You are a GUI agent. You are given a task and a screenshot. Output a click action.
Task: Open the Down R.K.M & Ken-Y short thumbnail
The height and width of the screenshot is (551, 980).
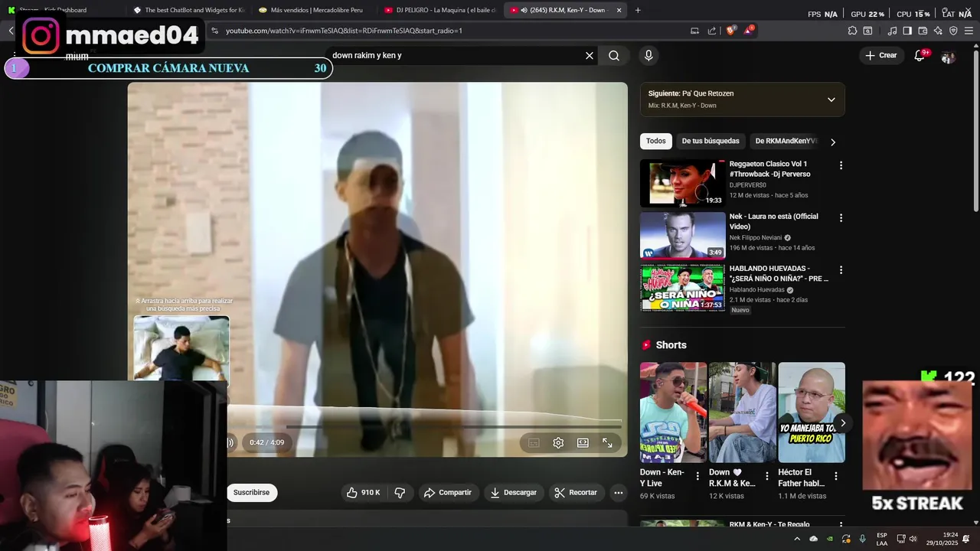pos(742,412)
